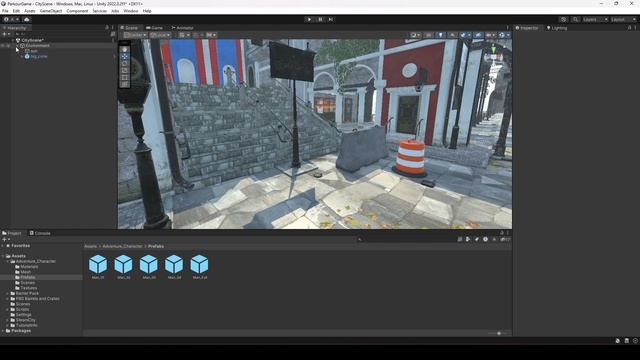This screenshot has width=640, height=360.
Task: Toggle hidden-objects scene visibility icon
Action: point(478,35)
